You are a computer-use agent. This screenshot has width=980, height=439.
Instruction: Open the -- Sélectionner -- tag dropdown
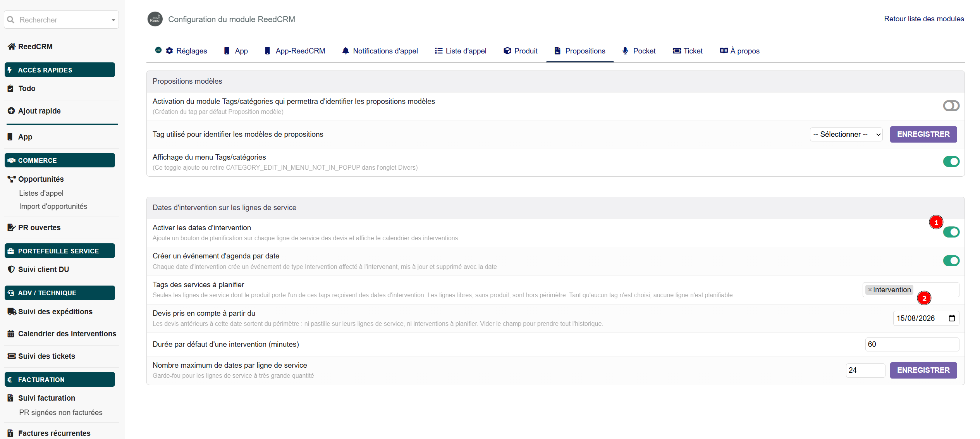[x=846, y=134]
